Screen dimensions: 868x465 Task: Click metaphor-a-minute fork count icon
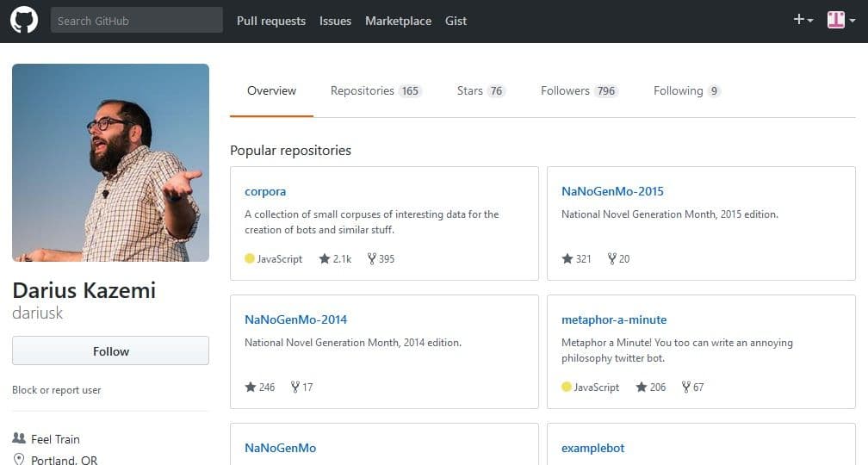tap(686, 387)
